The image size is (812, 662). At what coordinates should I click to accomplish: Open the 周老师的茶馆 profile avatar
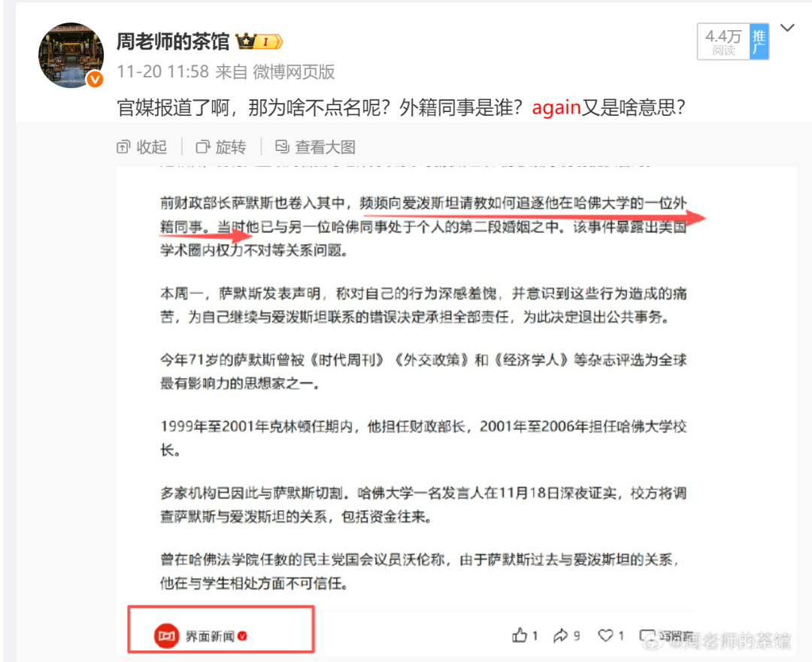pyautogui.click(x=71, y=55)
